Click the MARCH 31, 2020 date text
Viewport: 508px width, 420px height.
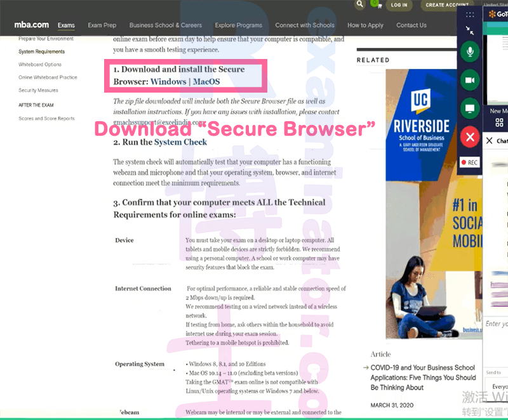click(x=392, y=405)
